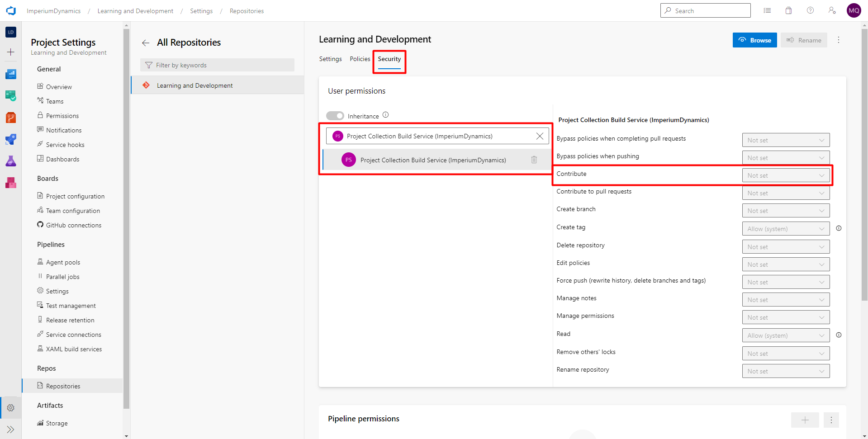Open Team configuration under Boards

coord(72,210)
